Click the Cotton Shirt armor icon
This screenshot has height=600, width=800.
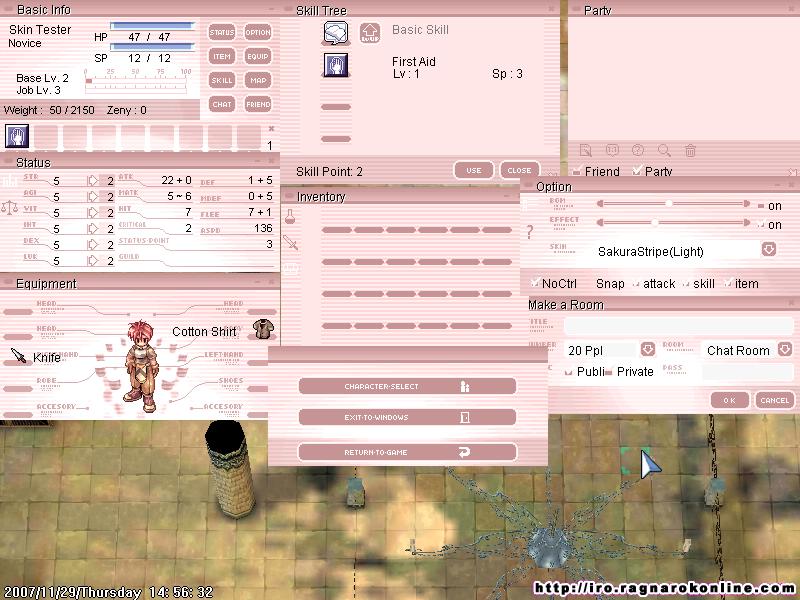[263, 329]
